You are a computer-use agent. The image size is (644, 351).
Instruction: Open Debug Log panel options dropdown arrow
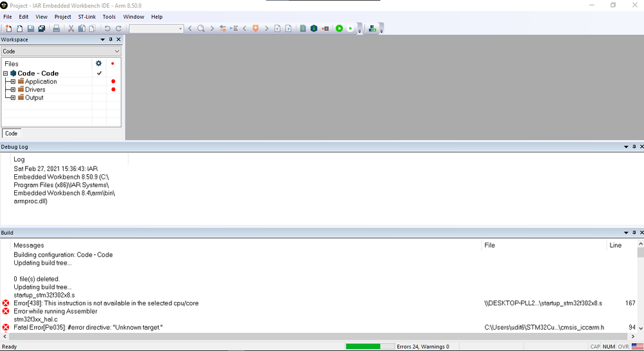pos(626,146)
